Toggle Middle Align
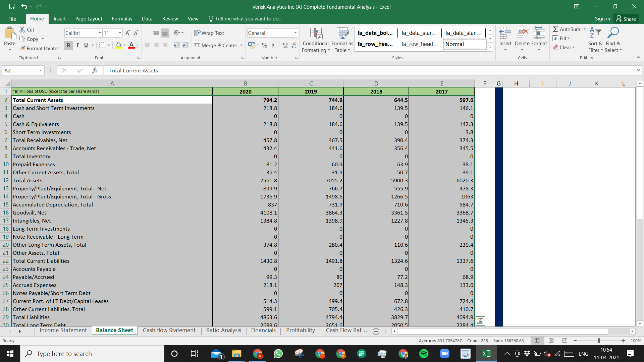This screenshot has height=362, width=644. pyautogui.click(x=156, y=33)
